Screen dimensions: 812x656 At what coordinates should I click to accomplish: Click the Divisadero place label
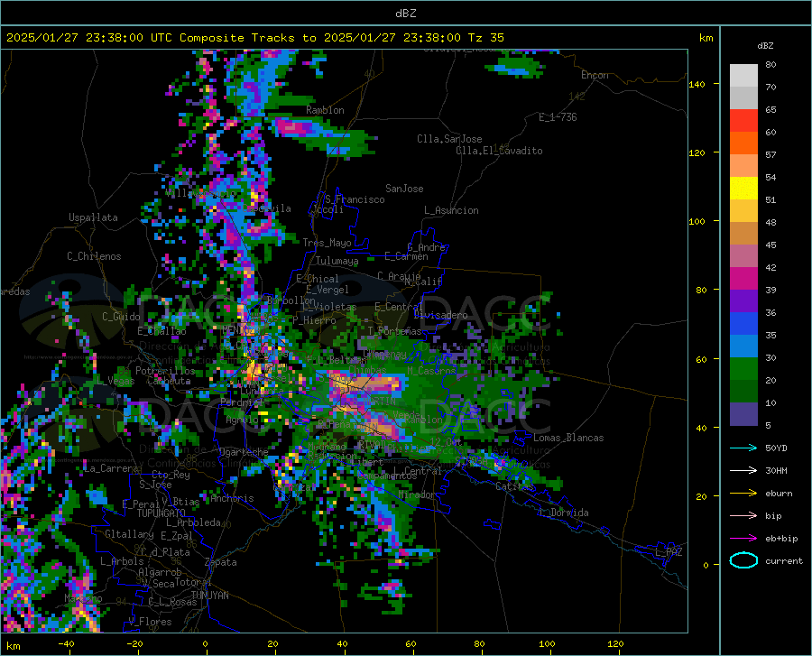coord(440,315)
